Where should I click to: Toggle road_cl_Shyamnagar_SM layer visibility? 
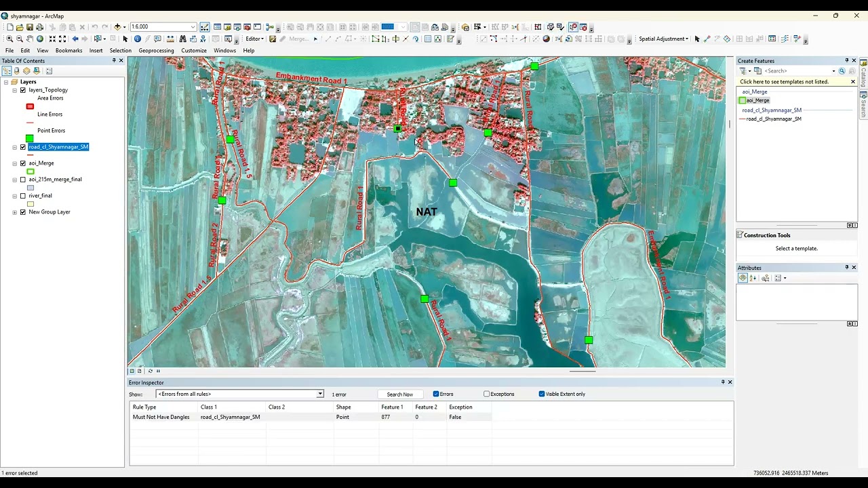tap(23, 147)
